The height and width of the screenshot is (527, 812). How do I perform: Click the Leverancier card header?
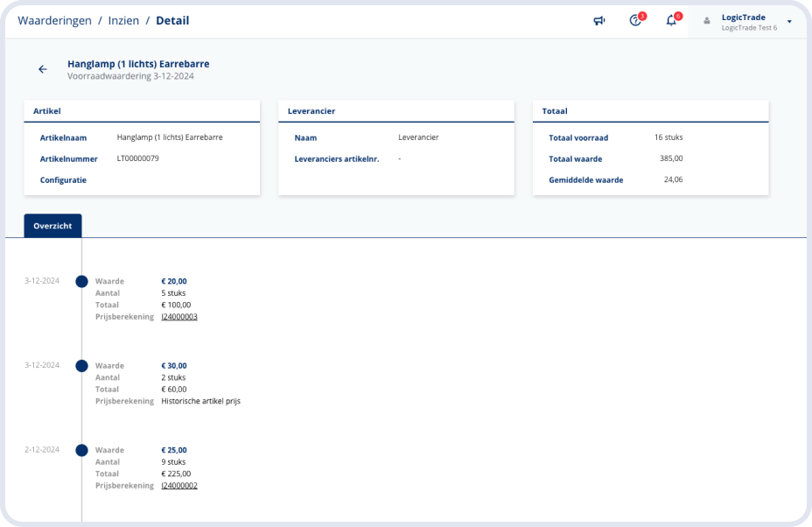tap(395, 111)
